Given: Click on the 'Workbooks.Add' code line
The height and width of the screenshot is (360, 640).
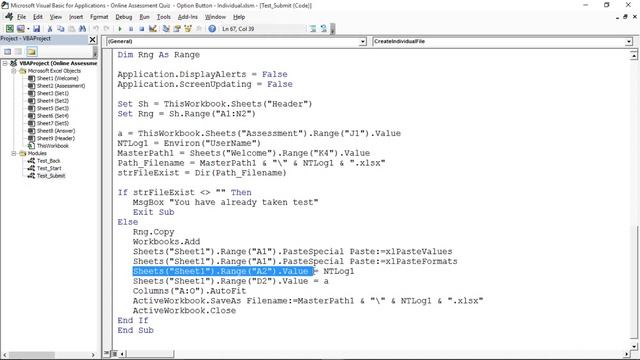Looking at the screenshot, I should pos(167,242).
